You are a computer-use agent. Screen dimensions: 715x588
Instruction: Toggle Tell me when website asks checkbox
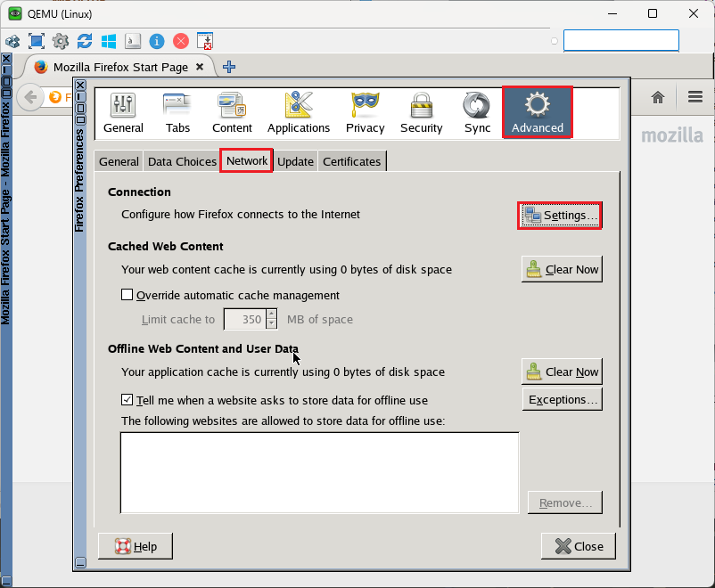pyautogui.click(x=127, y=400)
